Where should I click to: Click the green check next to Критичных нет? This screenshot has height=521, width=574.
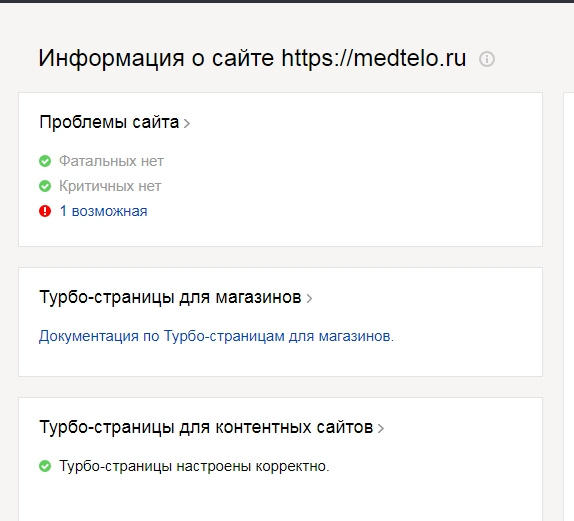[x=45, y=186]
